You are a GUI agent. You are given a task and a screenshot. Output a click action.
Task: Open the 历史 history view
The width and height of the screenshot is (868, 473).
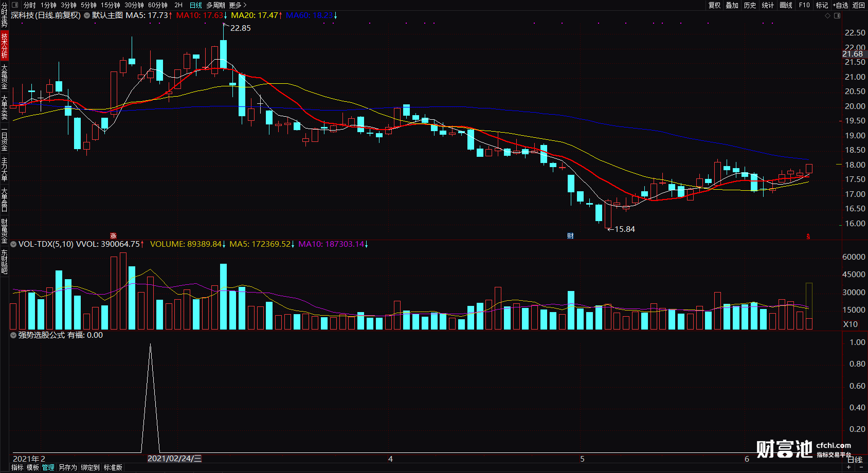tap(750, 5)
